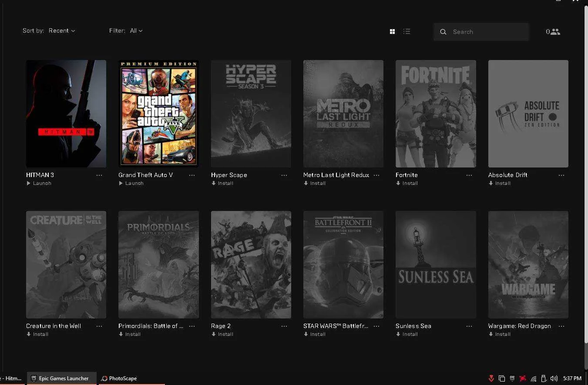Install Absolute Drift
Viewport: 588px width, 385px height.
(x=500, y=183)
